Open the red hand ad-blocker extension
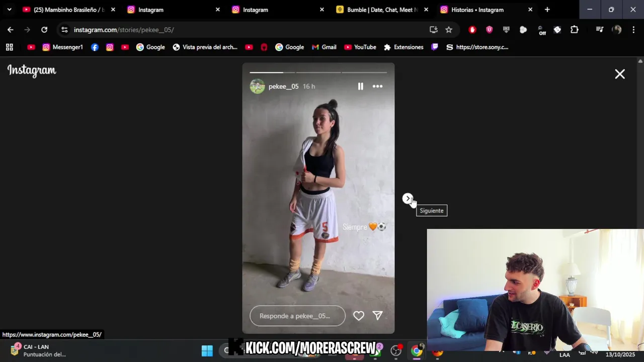The height and width of the screenshot is (362, 644). tap(472, 30)
